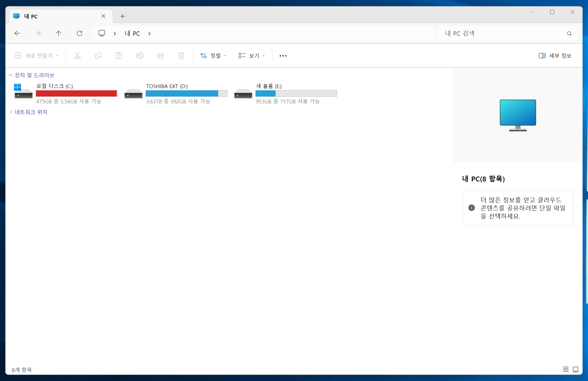This screenshot has width=588, height=381.
Task: Click the Copy icon in toolbar
Action: tap(98, 56)
